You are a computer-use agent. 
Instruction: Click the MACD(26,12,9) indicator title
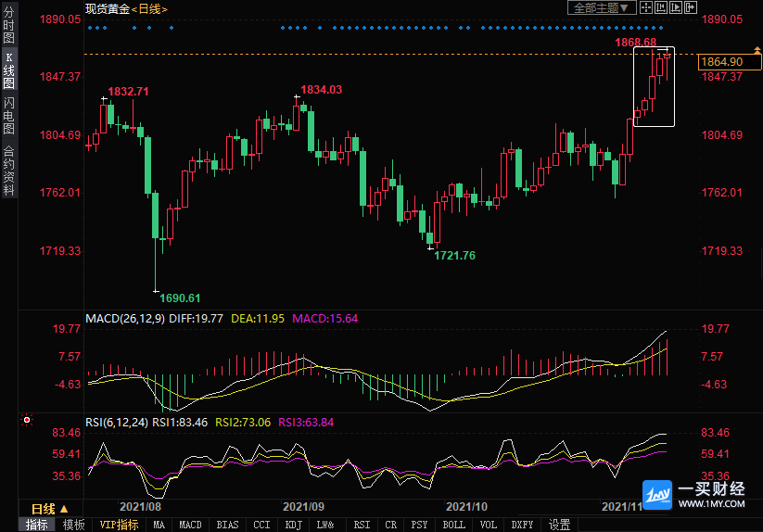pos(125,319)
